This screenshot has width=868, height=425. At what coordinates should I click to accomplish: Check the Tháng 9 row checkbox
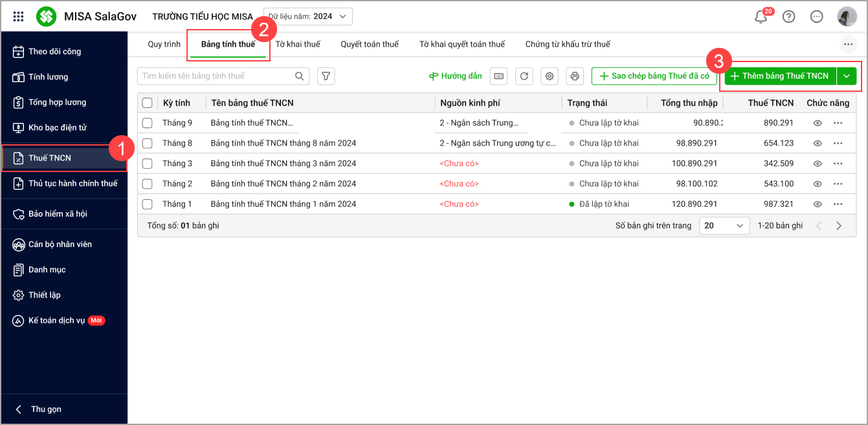(x=147, y=123)
